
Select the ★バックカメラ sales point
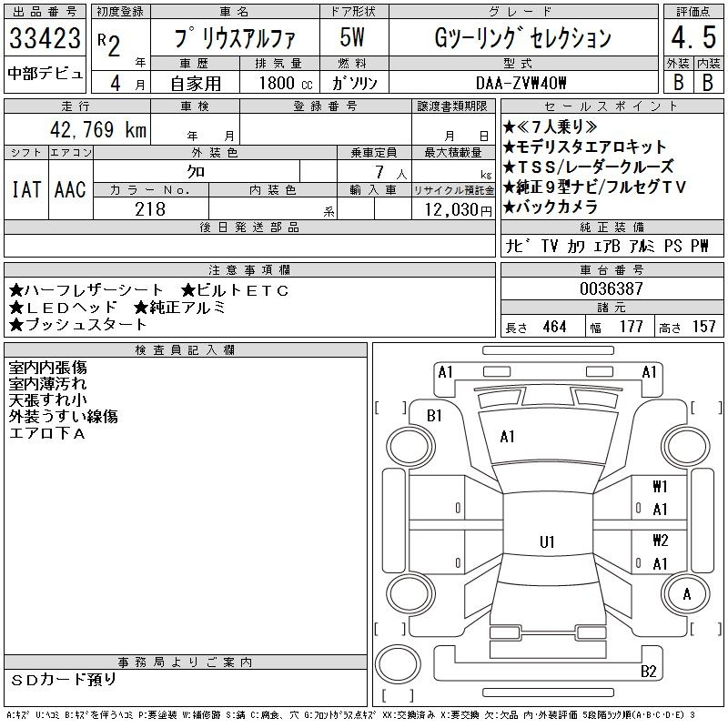tap(551, 207)
